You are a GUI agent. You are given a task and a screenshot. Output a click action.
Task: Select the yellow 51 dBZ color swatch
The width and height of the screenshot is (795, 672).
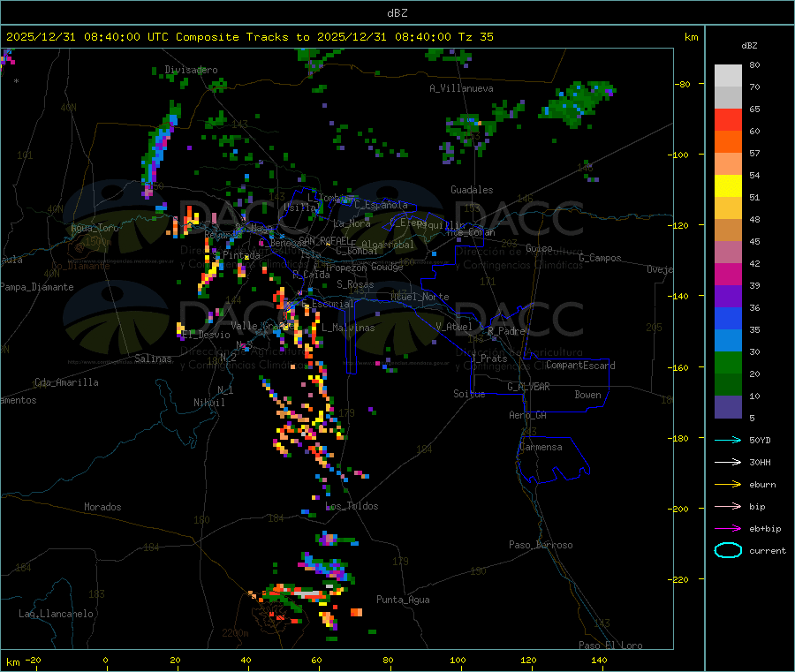[x=728, y=186]
